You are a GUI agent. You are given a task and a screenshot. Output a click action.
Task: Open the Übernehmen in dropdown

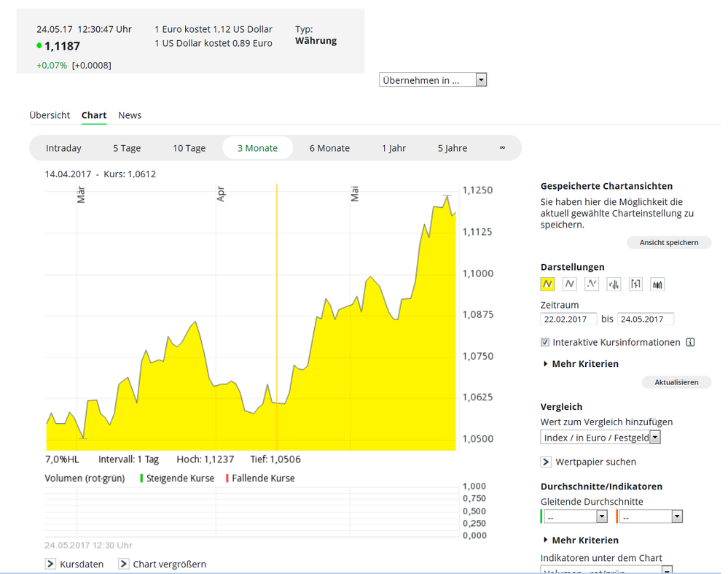click(x=480, y=79)
